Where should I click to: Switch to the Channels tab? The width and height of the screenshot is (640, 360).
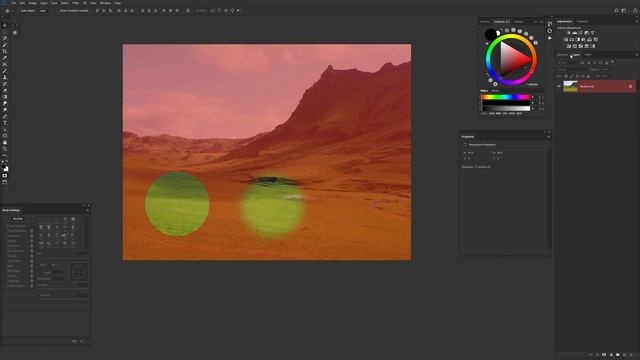click(x=563, y=55)
